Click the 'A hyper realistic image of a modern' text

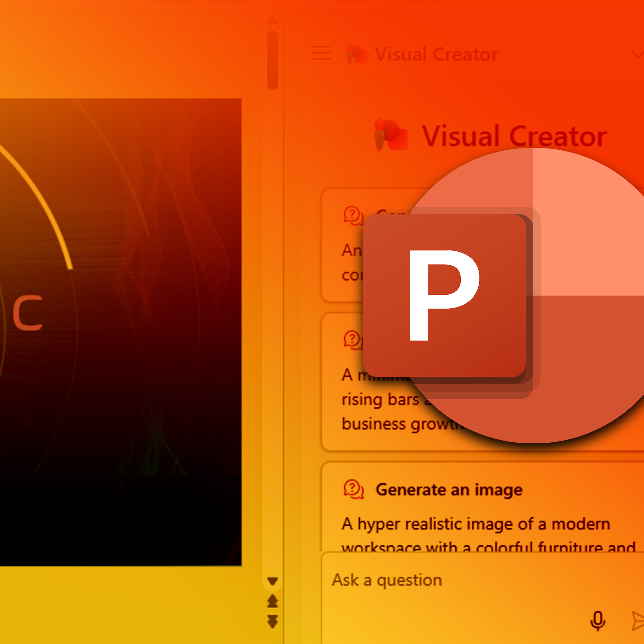pos(476,525)
